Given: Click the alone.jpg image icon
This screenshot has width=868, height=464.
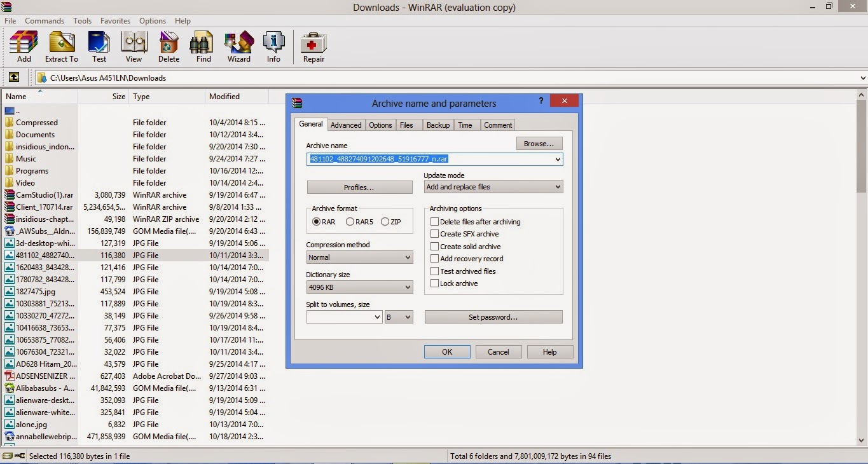Looking at the screenshot, I should point(10,425).
